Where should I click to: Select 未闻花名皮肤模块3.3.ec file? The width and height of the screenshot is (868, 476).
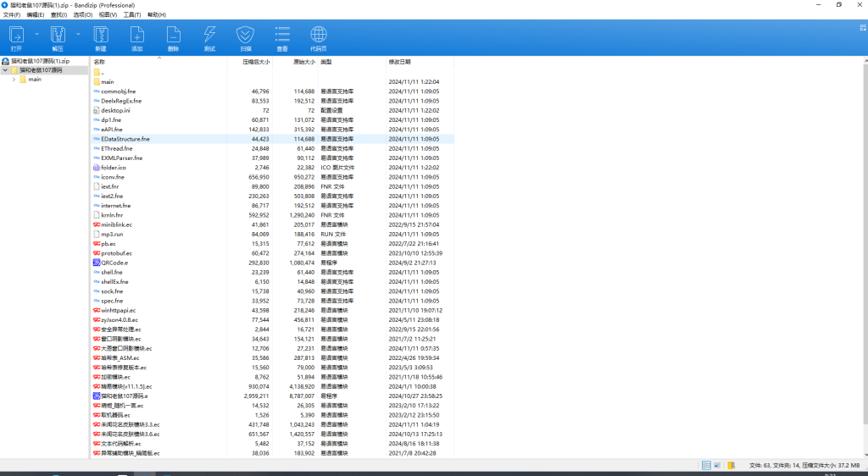point(130,424)
